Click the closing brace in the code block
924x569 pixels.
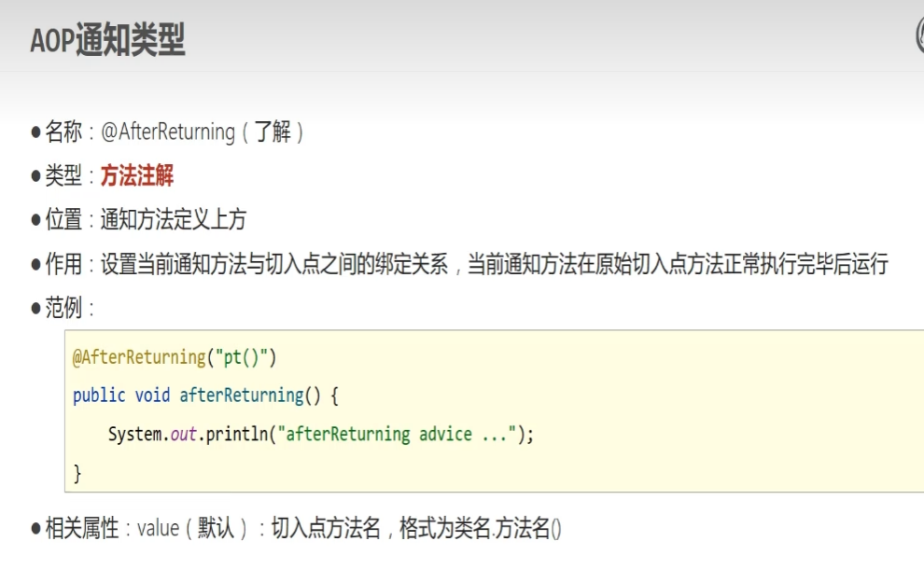click(77, 473)
